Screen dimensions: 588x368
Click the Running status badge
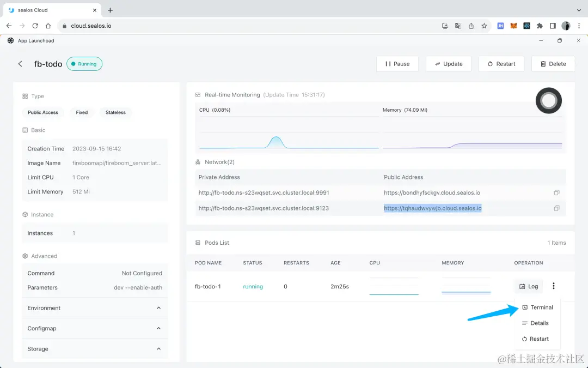point(84,64)
